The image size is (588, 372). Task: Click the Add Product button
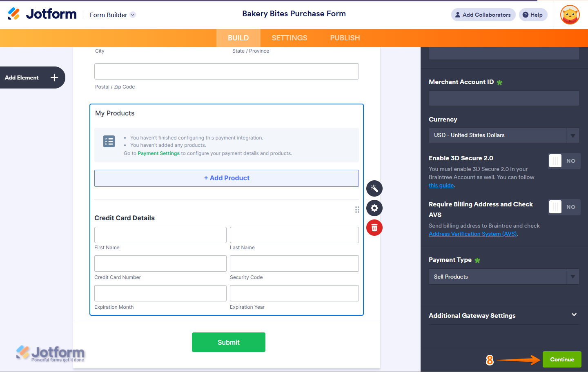point(227,178)
